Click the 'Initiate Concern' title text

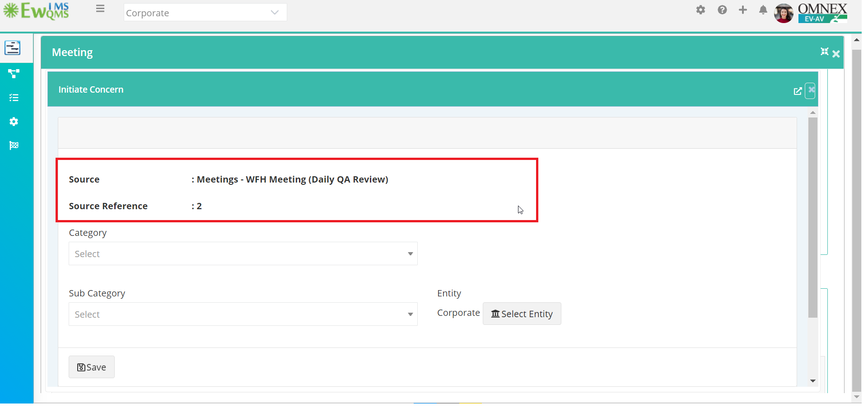click(x=91, y=89)
